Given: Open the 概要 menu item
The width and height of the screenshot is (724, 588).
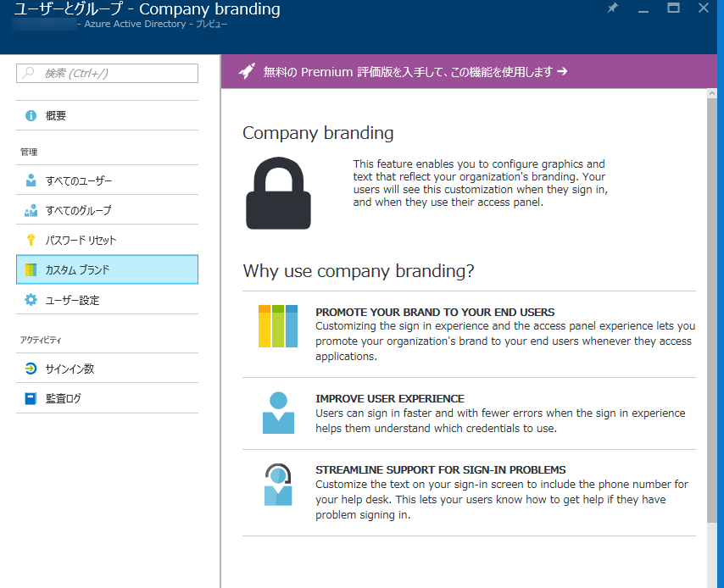Looking at the screenshot, I should pos(107,115).
